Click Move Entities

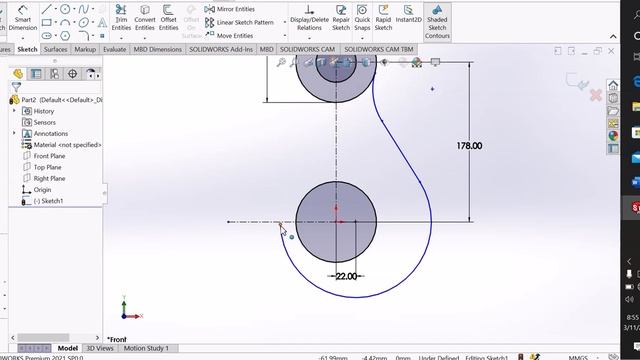229,36
